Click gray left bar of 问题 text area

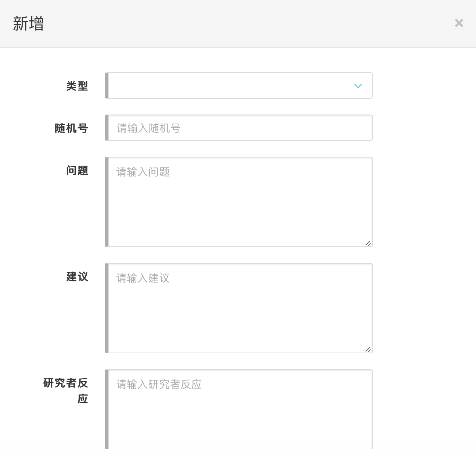coord(107,202)
